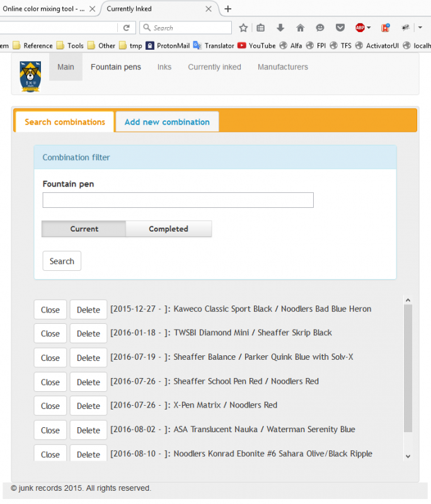
Task: Expand the Adblock Plus dropdown arrow
Action: pyautogui.click(x=369, y=28)
